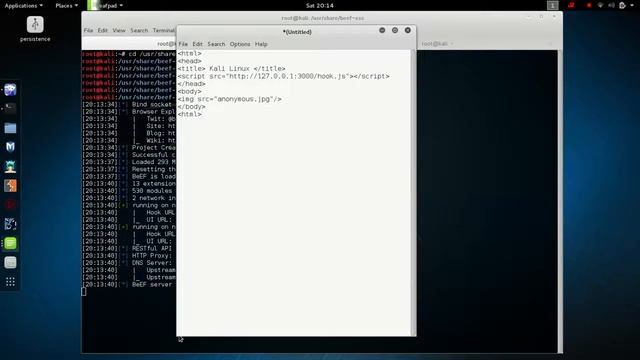Image resolution: width=640 pixels, height=360 pixels.
Task: Click the terminal cursor prompt block
Action: [x=84, y=291]
